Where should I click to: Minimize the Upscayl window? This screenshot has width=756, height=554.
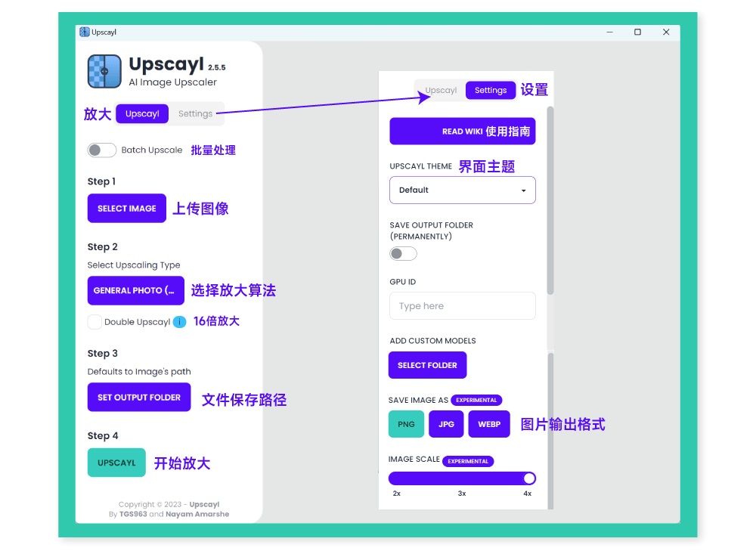click(x=609, y=32)
